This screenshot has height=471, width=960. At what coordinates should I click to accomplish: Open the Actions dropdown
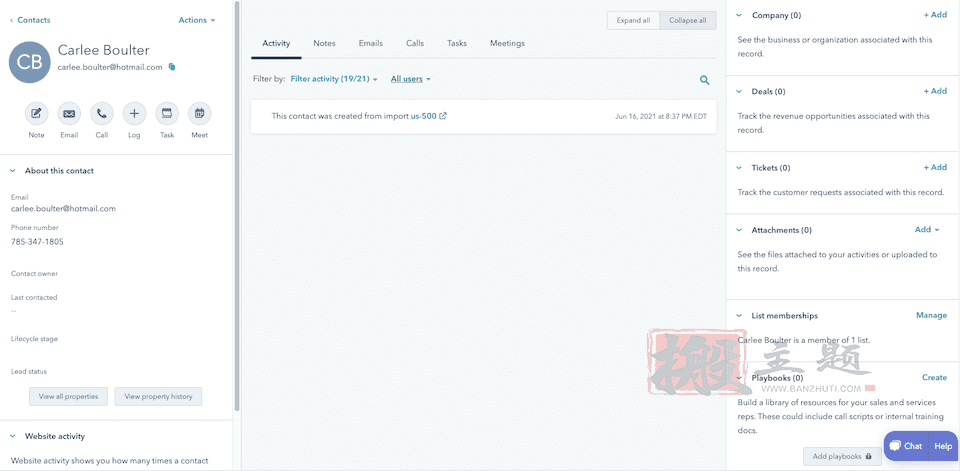[197, 20]
